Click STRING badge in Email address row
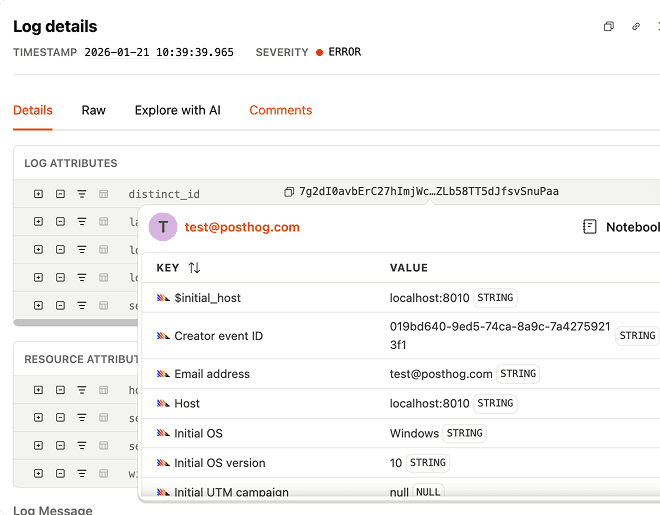Screen dimensions: 660x515 tap(518, 374)
